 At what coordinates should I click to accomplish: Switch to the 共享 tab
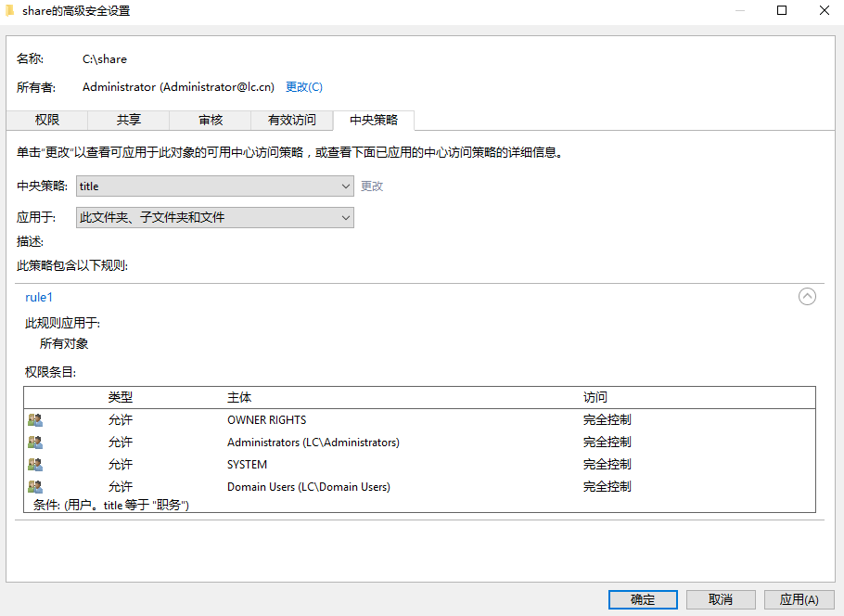128,120
